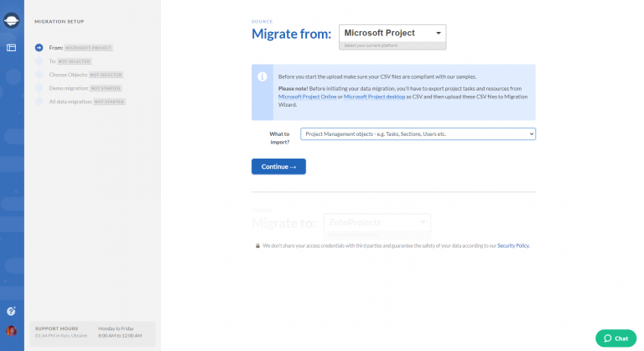Open the help question mark icon
The height and width of the screenshot is (351, 644).
12,311
